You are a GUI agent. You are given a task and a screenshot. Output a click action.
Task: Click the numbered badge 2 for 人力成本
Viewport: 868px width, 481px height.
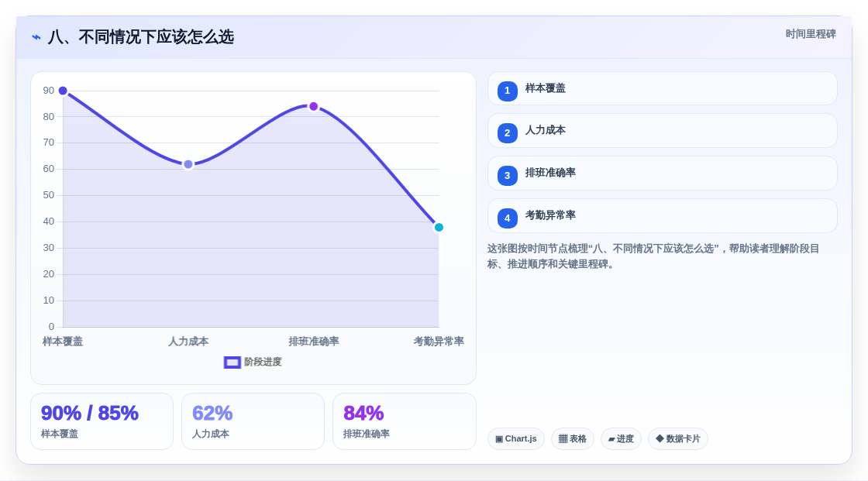coord(507,133)
